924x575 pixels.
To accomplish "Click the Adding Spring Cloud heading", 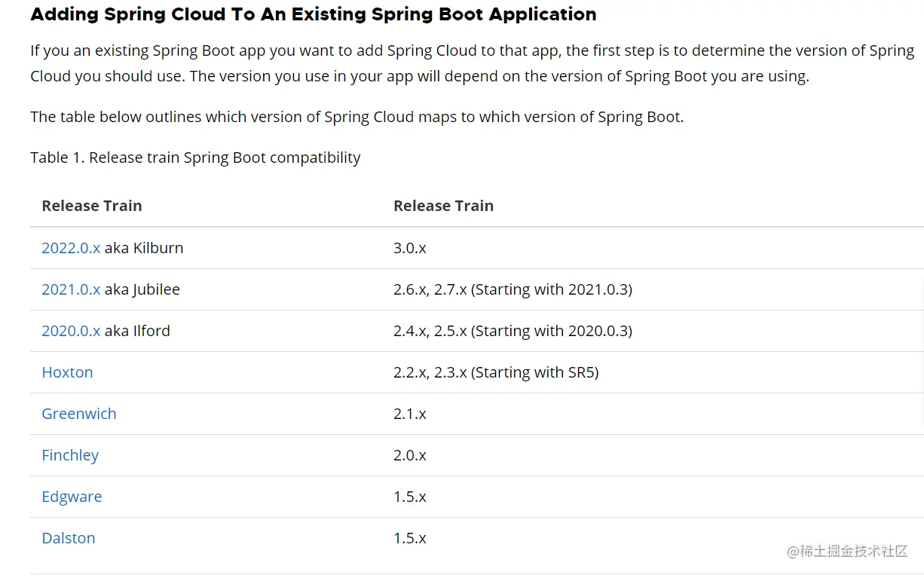I will click(x=314, y=14).
